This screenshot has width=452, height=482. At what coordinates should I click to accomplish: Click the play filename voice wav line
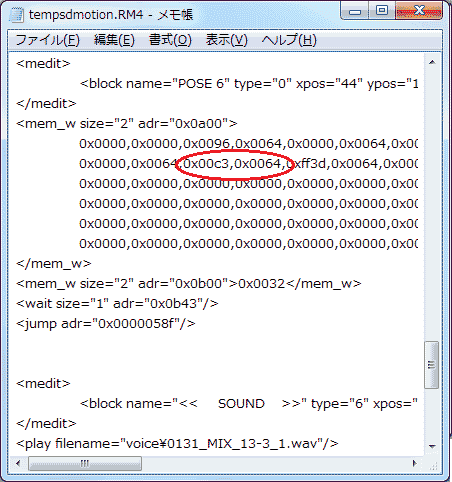(177, 444)
